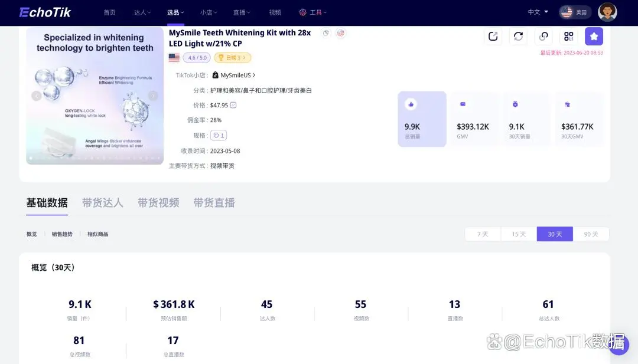This screenshot has height=364, width=638.
Task: Click the MySmileUS shop bag icon
Action: [x=215, y=75]
